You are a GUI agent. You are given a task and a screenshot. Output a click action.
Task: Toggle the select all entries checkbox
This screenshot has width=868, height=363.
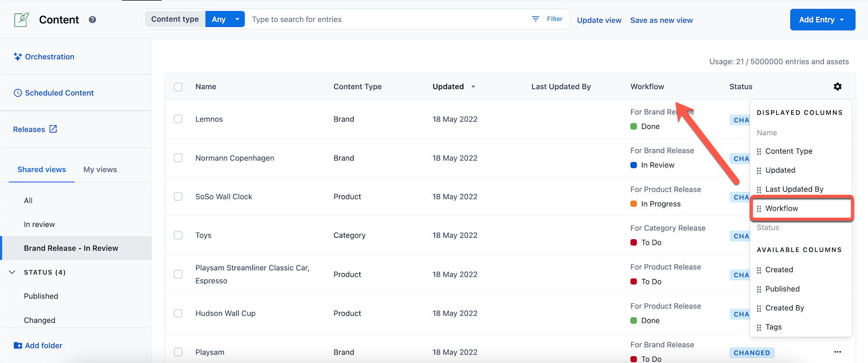click(x=178, y=87)
